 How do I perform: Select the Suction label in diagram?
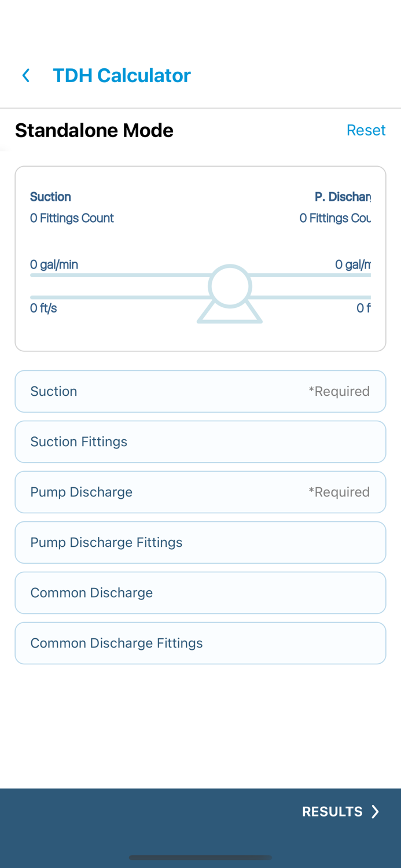tap(50, 197)
